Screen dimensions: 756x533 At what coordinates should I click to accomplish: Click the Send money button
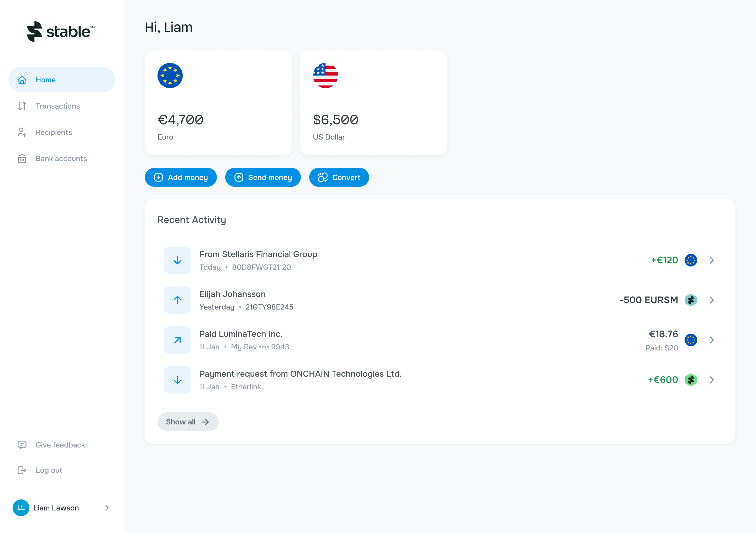pos(263,177)
